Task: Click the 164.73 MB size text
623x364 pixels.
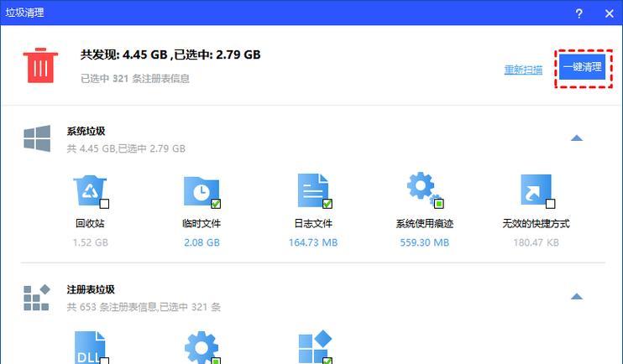Action: (x=313, y=242)
